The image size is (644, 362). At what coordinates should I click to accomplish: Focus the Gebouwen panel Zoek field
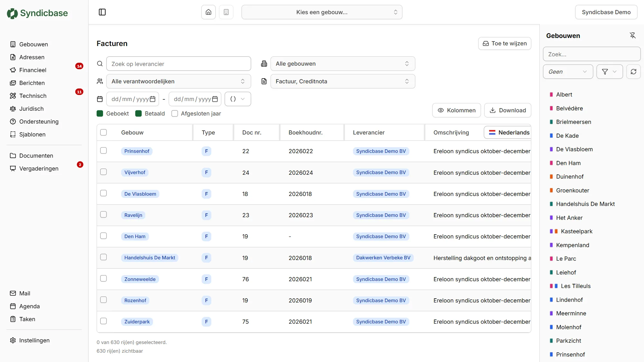(592, 54)
